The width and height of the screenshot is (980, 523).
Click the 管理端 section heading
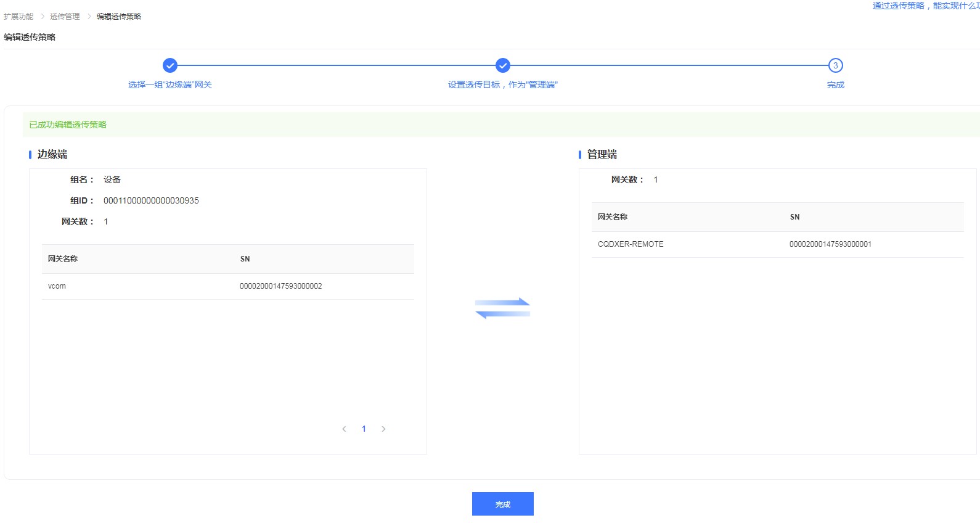coord(602,154)
